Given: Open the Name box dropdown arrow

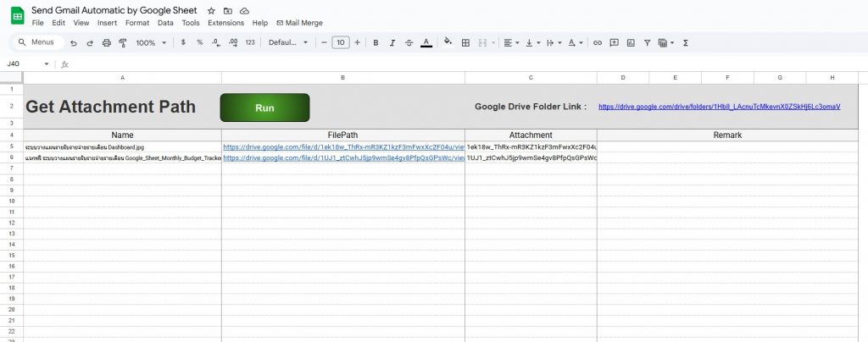Looking at the screenshot, I should tap(47, 64).
